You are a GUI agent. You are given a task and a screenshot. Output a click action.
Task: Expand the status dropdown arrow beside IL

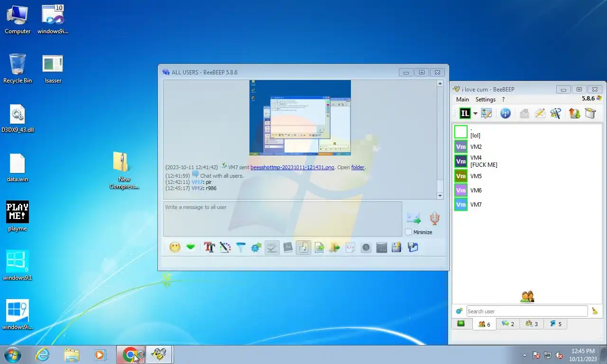(x=475, y=114)
